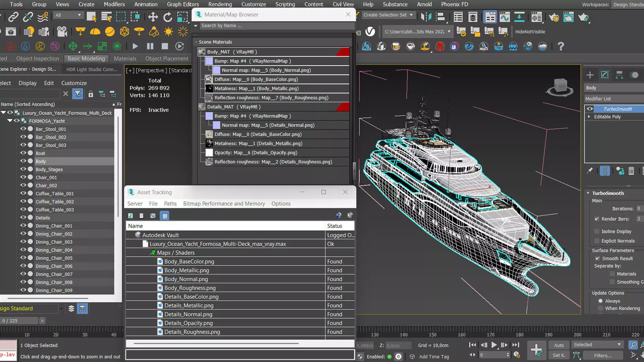644x362 pixels.
Task: Toggle TurboSmooth modifier eye icon
Action: click(590, 109)
